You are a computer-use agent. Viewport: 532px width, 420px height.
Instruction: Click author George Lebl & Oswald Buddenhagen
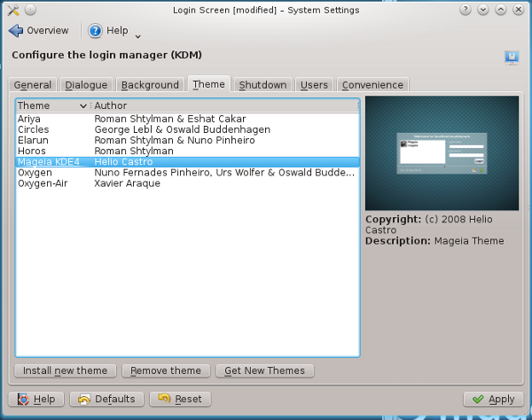pos(182,129)
